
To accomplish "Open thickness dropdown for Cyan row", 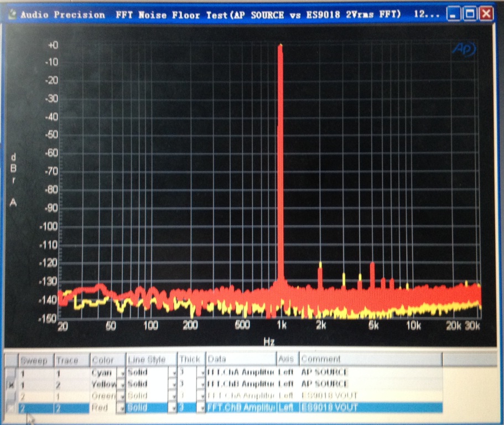I will [201, 373].
